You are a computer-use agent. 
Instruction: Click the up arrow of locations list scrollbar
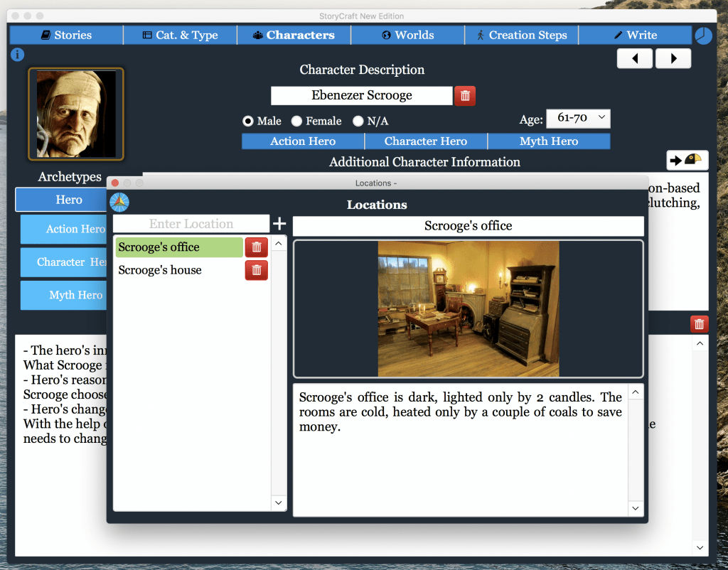(279, 244)
